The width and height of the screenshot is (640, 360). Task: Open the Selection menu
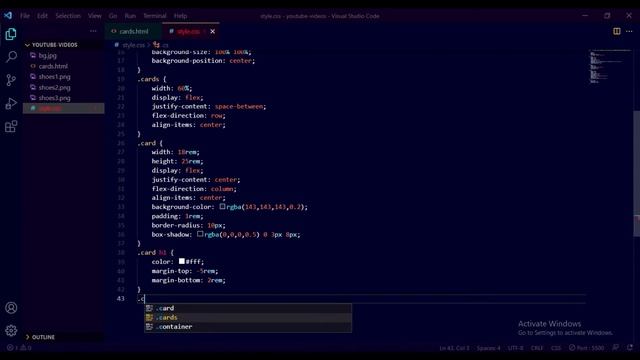point(68,16)
